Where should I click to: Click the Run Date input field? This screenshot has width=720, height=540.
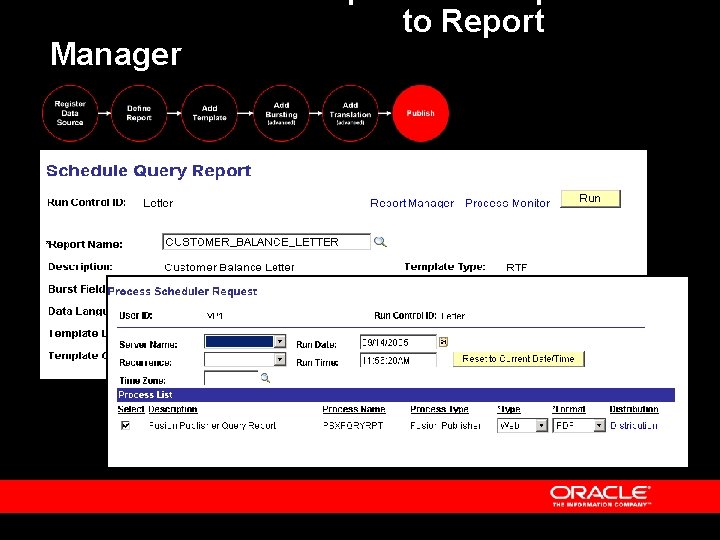[398, 342]
